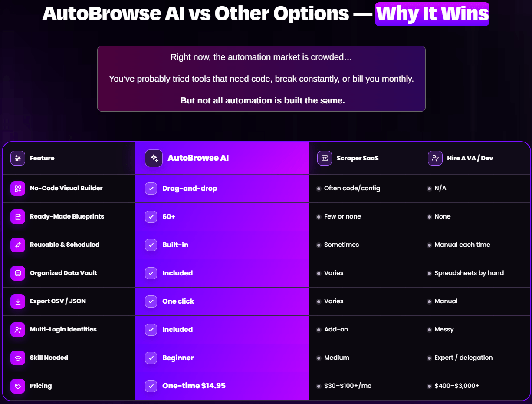This screenshot has height=404, width=532.
Task: Click the checkmark next to 60+
Action: (151, 217)
